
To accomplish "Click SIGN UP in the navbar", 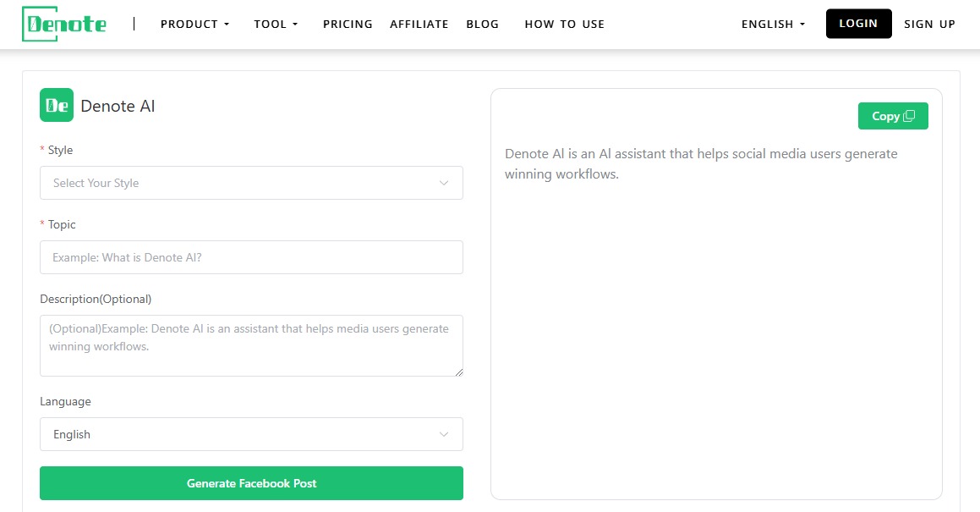I will (929, 25).
